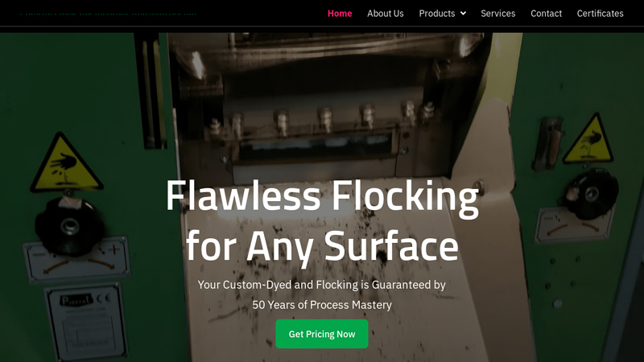Expand the chevron next to Products
The height and width of the screenshot is (362, 644).
pos(463,14)
